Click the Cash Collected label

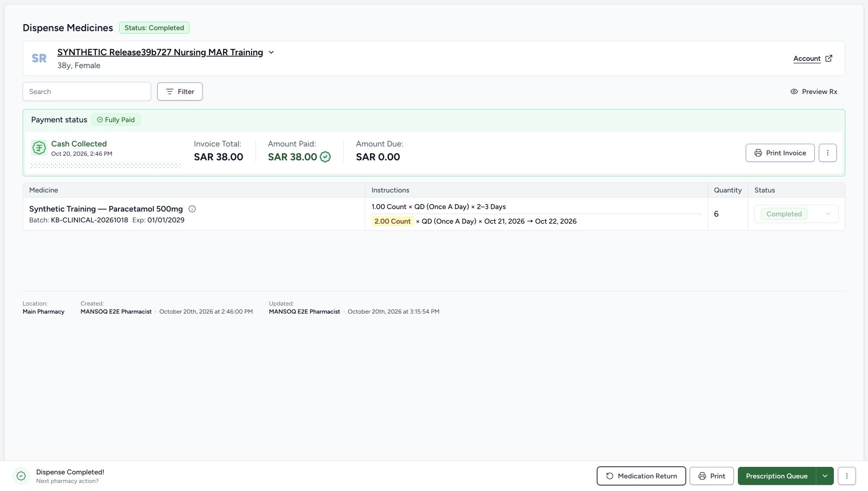[79, 144]
